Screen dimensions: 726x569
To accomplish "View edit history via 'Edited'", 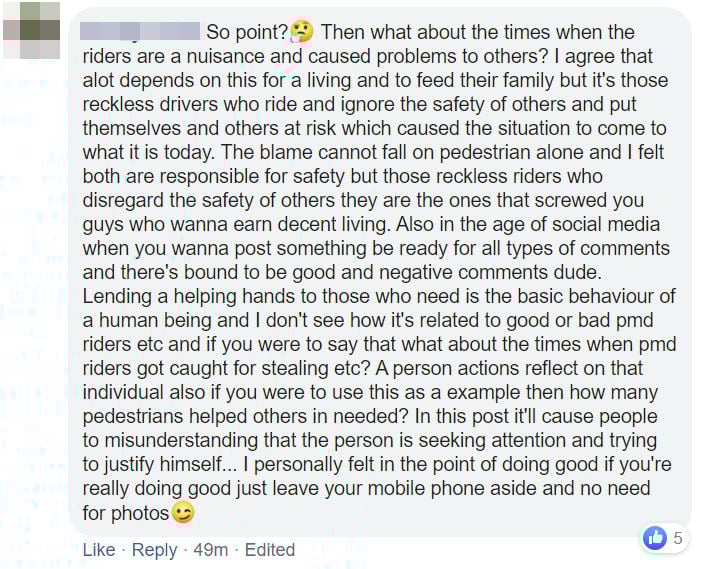I will point(270,549).
